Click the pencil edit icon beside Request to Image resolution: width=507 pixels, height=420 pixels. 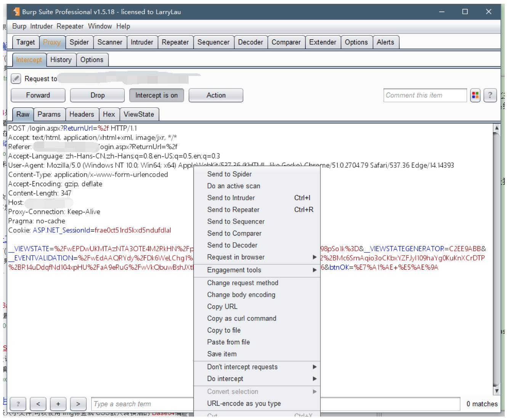(16, 79)
